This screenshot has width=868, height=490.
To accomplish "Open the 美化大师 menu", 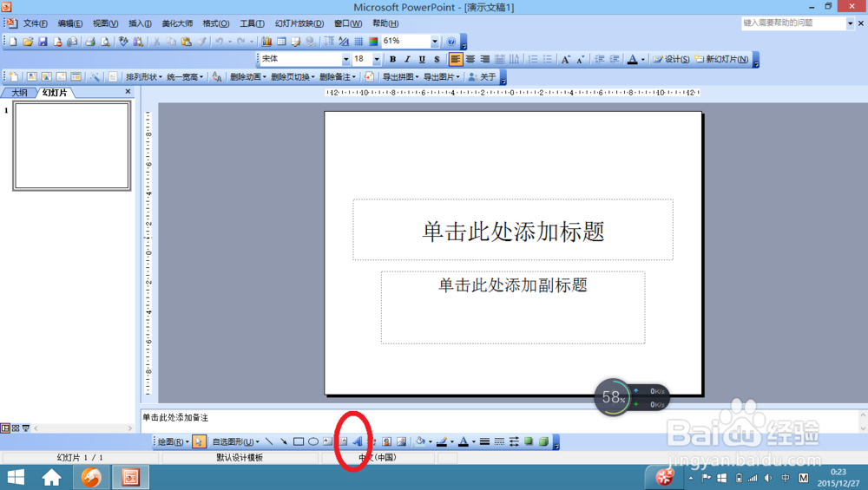I will [x=177, y=23].
